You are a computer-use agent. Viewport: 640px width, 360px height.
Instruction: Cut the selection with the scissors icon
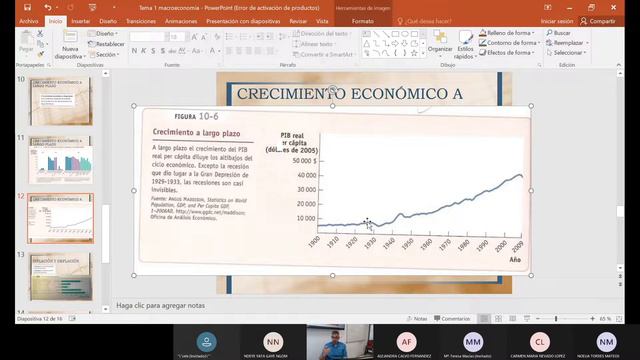(x=40, y=33)
